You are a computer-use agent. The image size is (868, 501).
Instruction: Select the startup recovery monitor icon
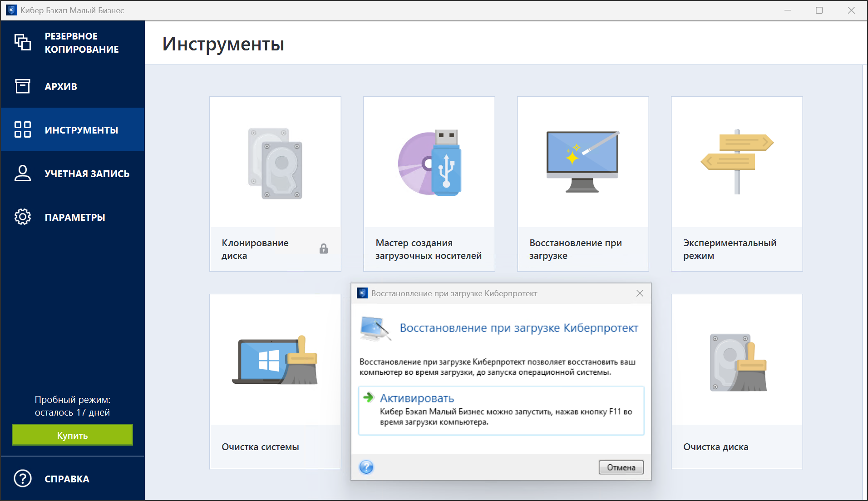point(583,162)
